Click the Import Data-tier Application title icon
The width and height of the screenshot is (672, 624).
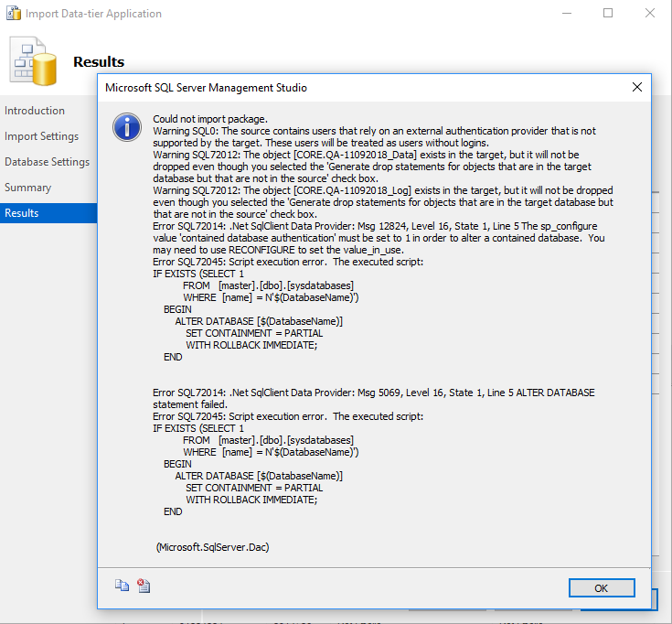pos(14,14)
